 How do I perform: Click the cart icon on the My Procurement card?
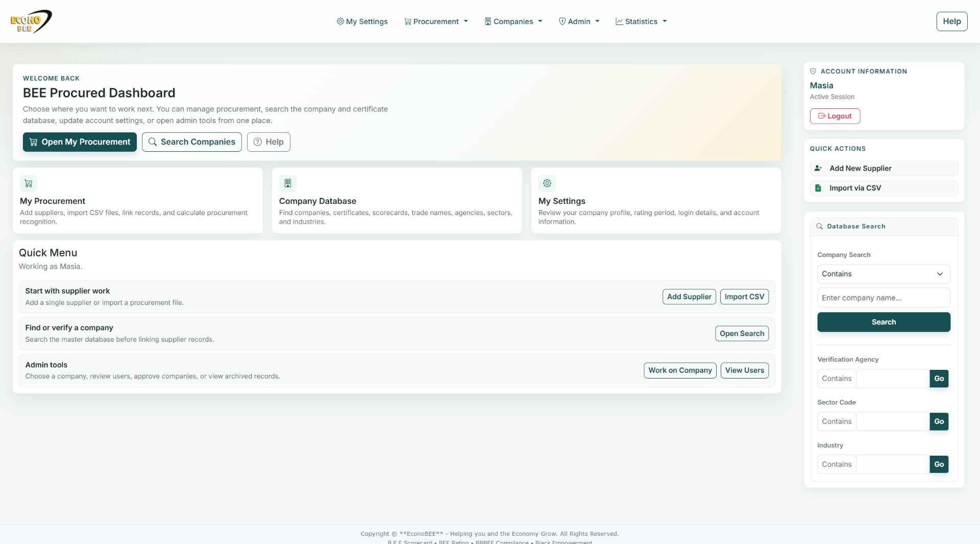29,183
